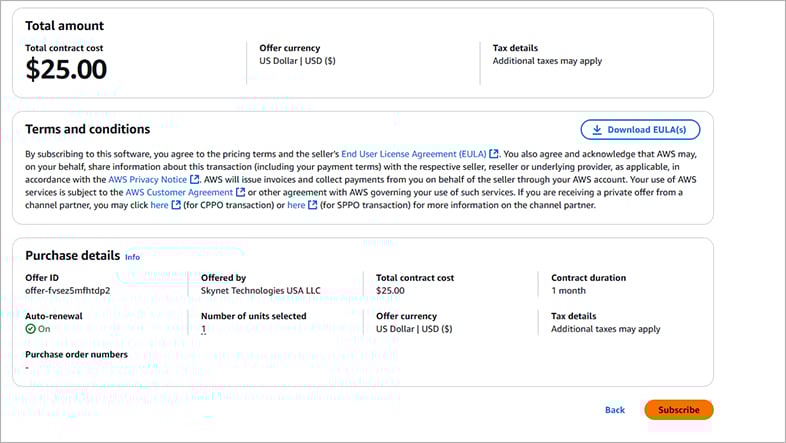Image resolution: width=786 pixels, height=443 pixels.
Task: Click external-link icon before "(for SPPO transaction)"
Action: (x=312, y=205)
